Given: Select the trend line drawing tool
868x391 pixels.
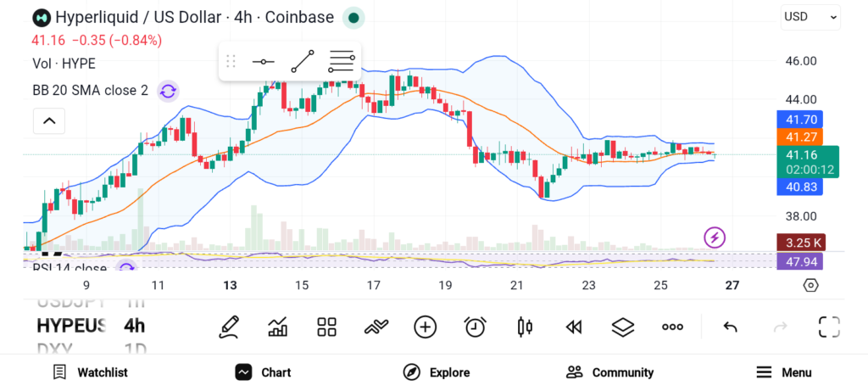Looking at the screenshot, I should click(x=303, y=61).
